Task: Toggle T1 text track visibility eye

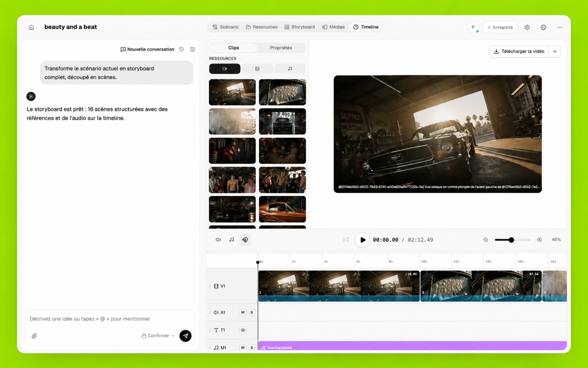Action: tap(243, 330)
